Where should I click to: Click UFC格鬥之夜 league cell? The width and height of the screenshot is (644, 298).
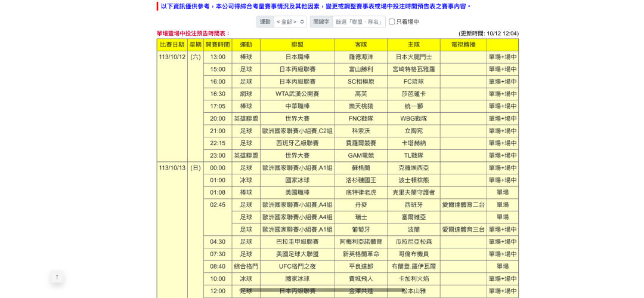[x=298, y=267]
